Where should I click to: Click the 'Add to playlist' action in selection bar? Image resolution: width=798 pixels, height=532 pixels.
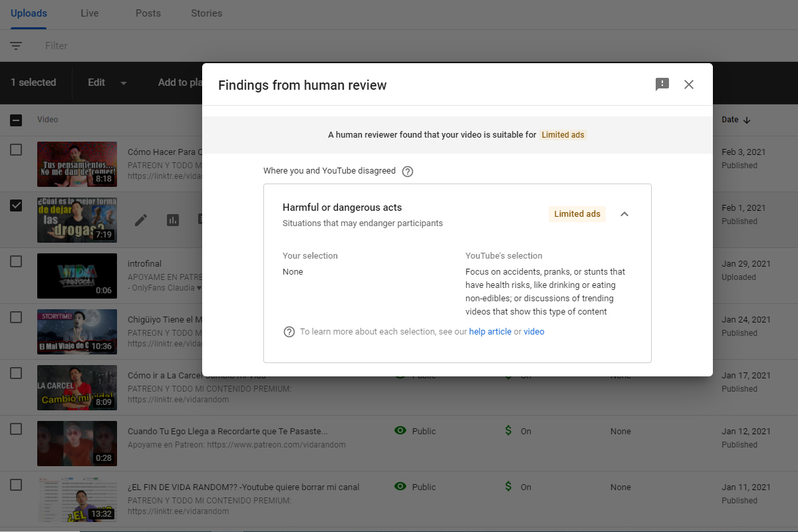180,82
